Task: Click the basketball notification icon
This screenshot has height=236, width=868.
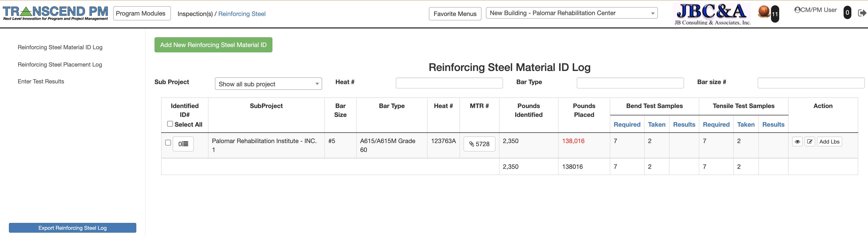Action: (x=764, y=12)
